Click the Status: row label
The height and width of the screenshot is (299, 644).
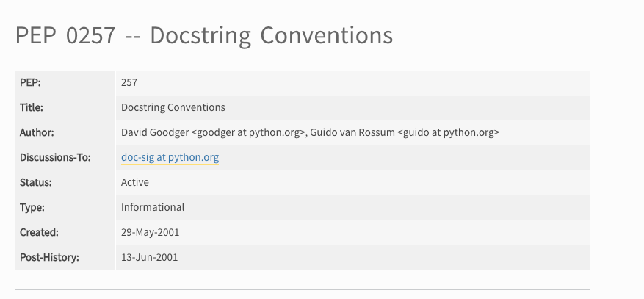click(x=35, y=182)
